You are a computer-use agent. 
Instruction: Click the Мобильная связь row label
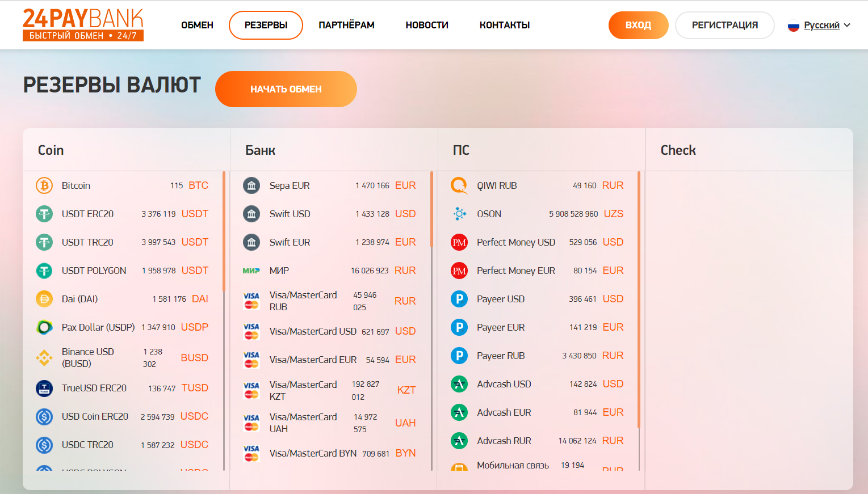(513, 465)
